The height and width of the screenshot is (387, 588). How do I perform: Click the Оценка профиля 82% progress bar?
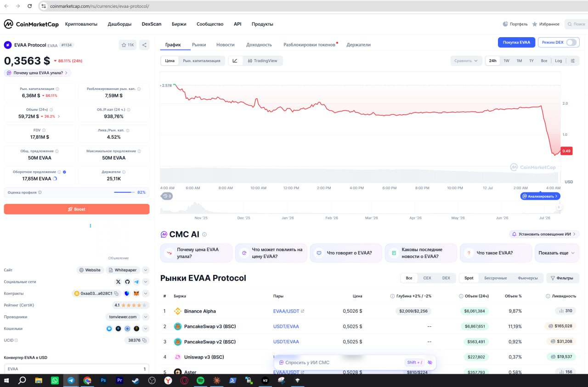(124, 192)
